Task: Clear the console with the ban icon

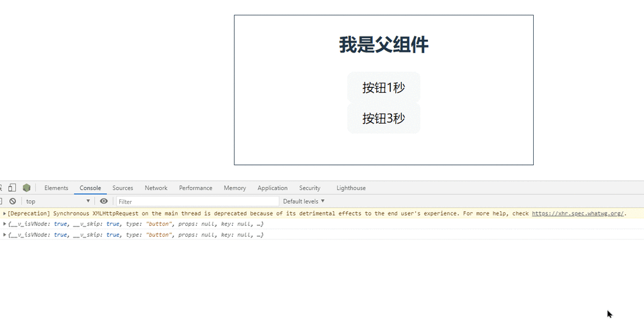Action: [13, 201]
